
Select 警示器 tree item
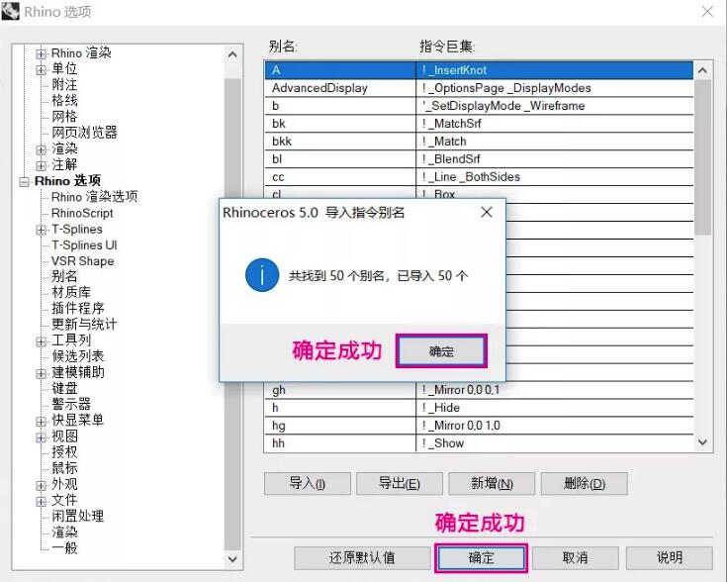[71, 404]
